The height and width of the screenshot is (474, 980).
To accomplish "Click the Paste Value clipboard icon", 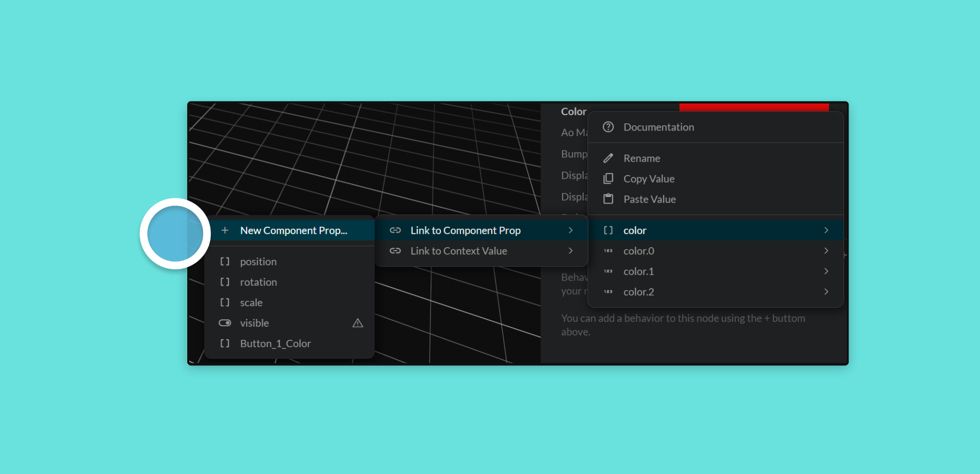I will click(608, 199).
